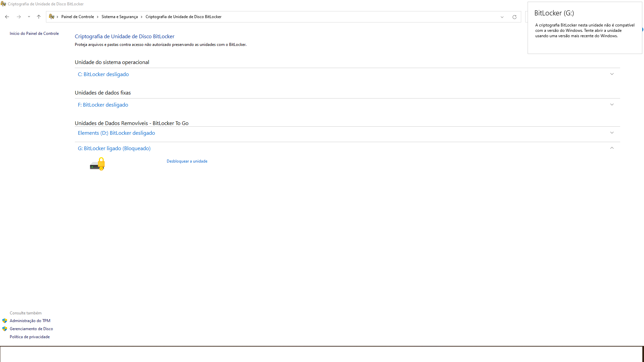Screen dimensions: 644x362
Task: Click G: BitLocker ligado (Bloqueado) entry
Action: (114, 148)
